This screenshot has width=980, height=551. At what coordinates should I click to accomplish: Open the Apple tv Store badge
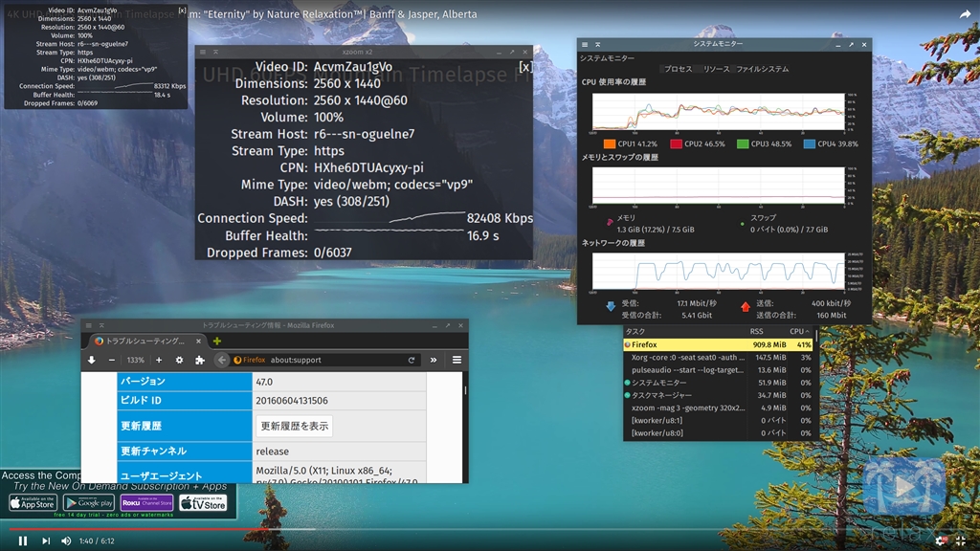[203, 503]
